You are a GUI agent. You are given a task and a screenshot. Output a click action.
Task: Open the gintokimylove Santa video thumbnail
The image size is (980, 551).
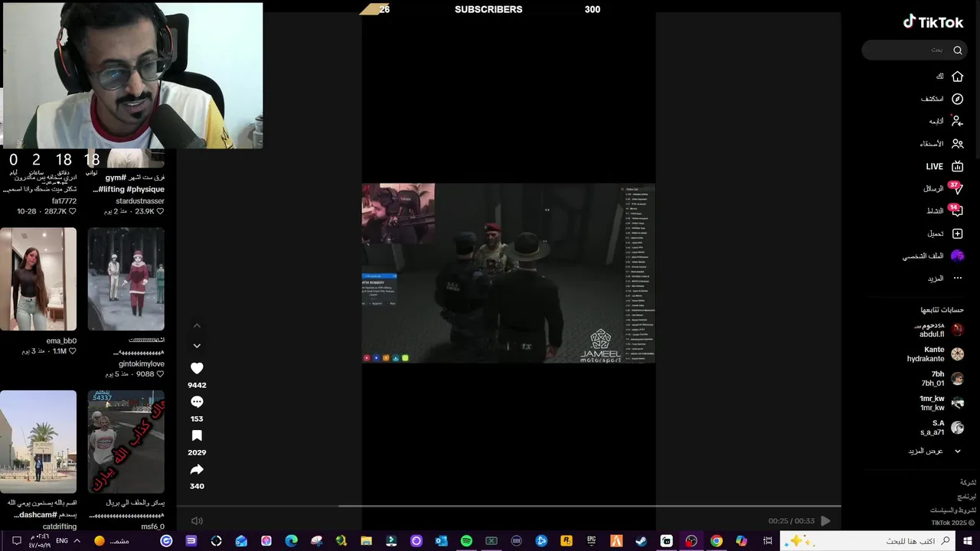[126, 279]
